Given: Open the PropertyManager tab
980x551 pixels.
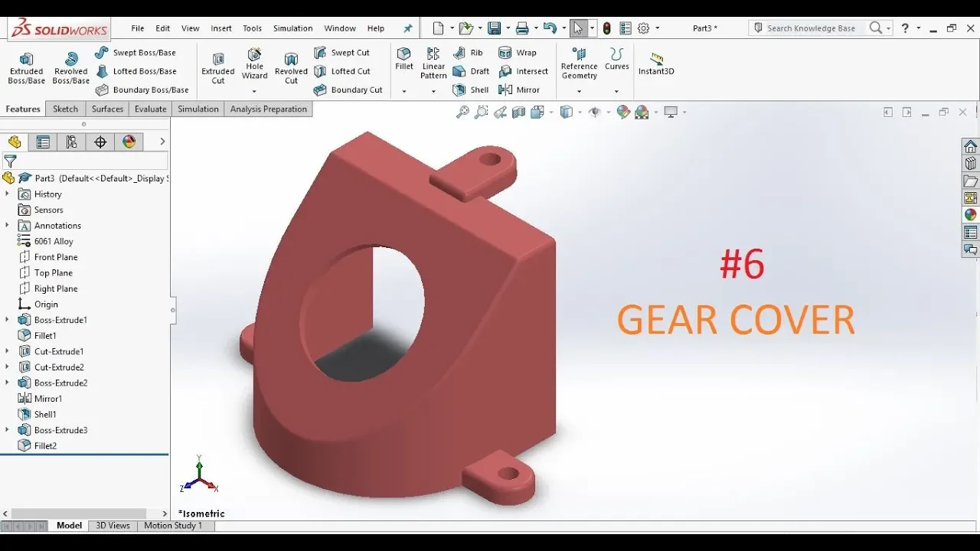Looking at the screenshot, I should click(x=43, y=142).
